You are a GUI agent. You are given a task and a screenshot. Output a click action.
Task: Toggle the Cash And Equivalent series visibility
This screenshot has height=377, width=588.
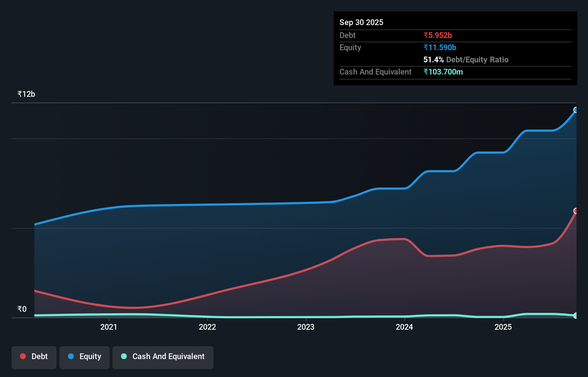click(x=163, y=357)
